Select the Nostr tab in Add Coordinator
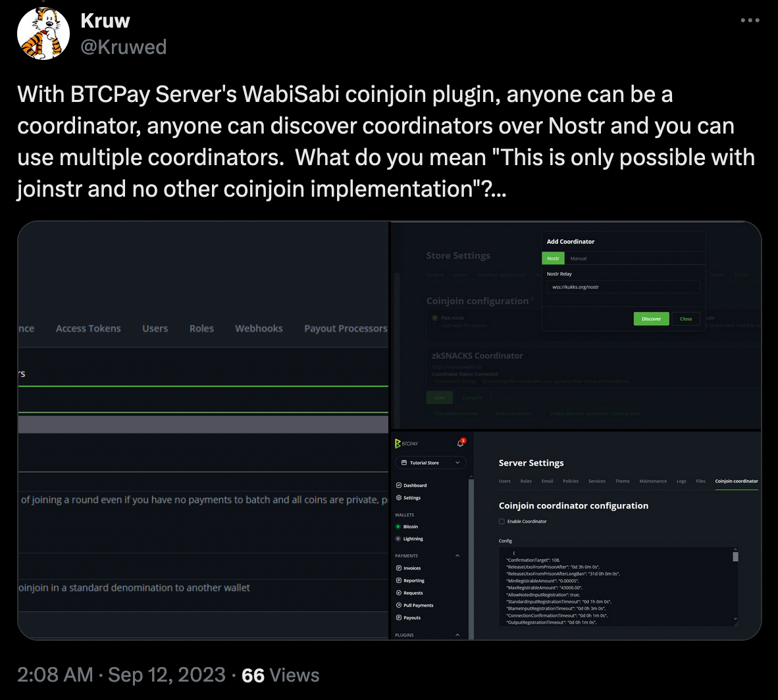Screen dimensions: 778x700 point(553,259)
